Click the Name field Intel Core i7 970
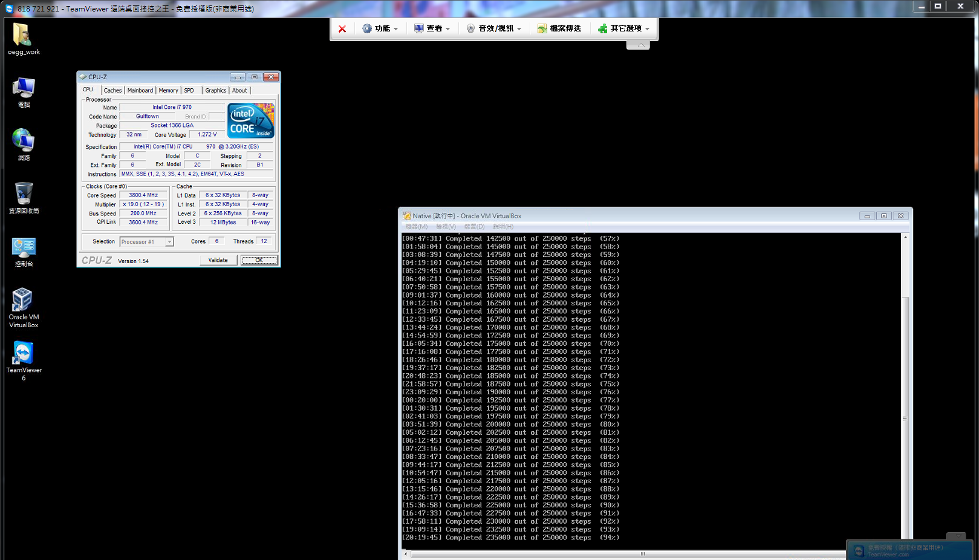This screenshot has width=979, height=560. 172,107
